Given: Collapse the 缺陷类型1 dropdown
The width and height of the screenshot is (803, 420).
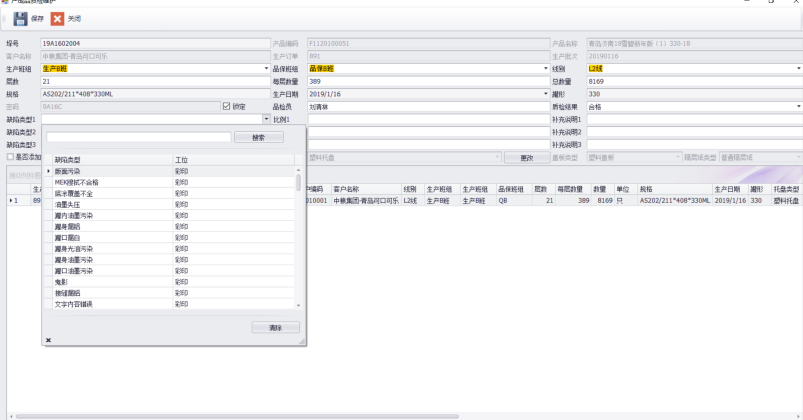Looking at the screenshot, I should (x=267, y=119).
